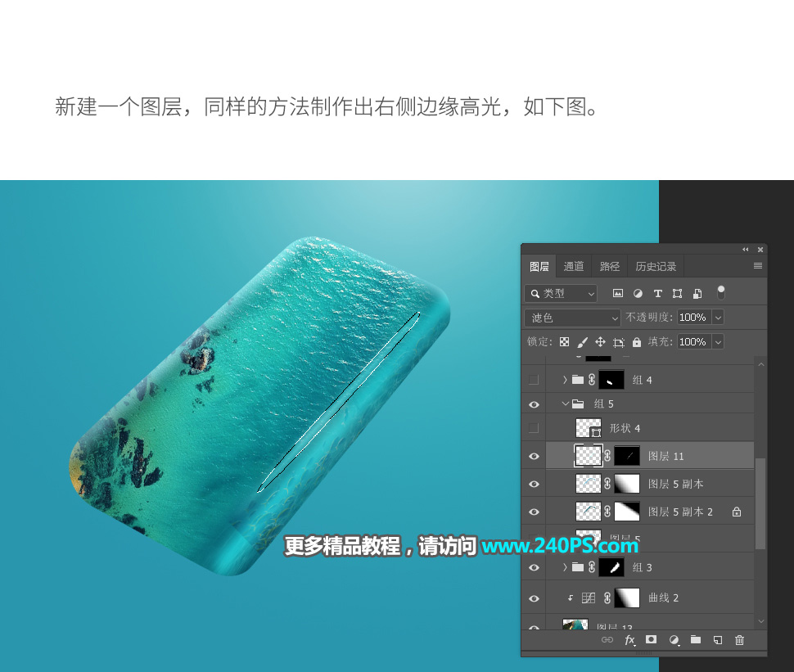Switch to the 历史记录 tab
Image resolution: width=794 pixels, height=672 pixels.
coord(656,267)
